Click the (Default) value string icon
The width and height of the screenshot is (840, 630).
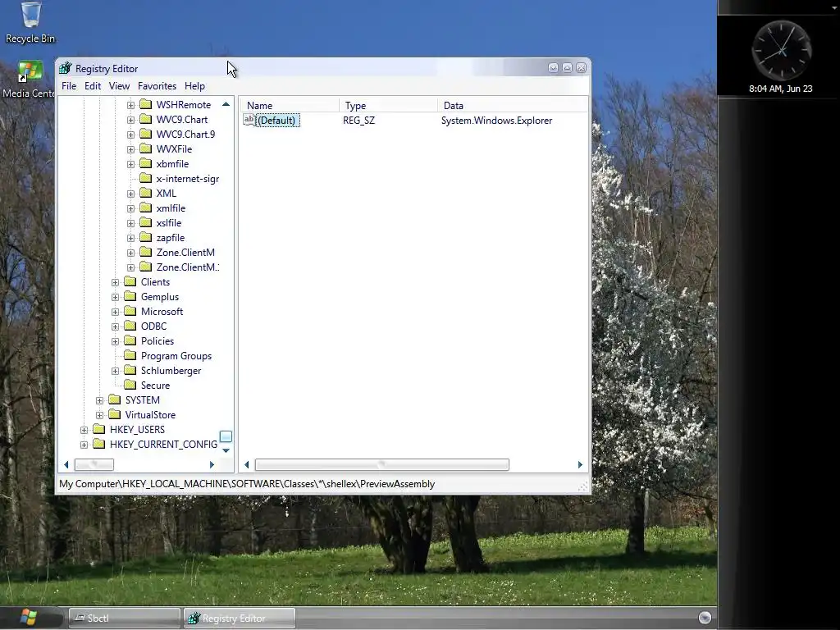click(249, 120)
